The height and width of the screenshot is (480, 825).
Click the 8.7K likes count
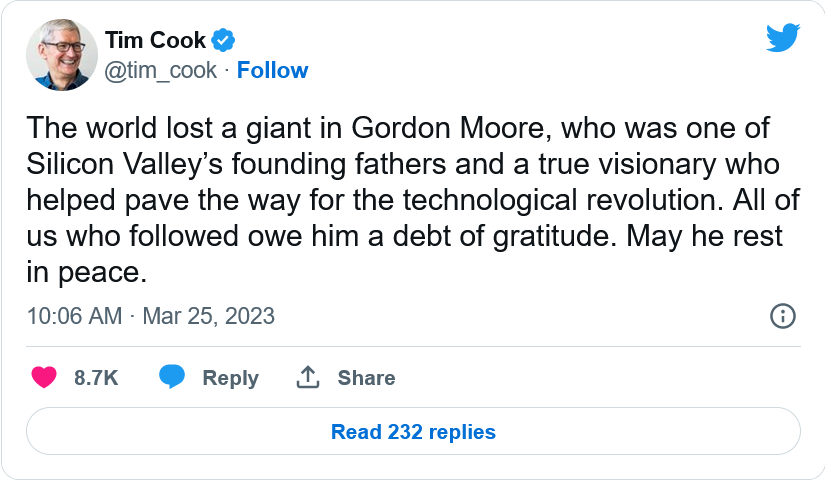96,378
